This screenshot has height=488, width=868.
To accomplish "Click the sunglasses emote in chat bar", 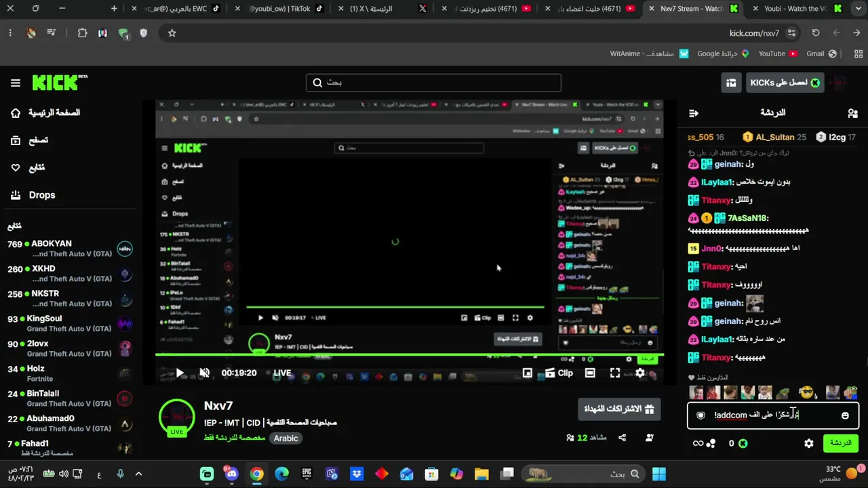I will (806, 392).
